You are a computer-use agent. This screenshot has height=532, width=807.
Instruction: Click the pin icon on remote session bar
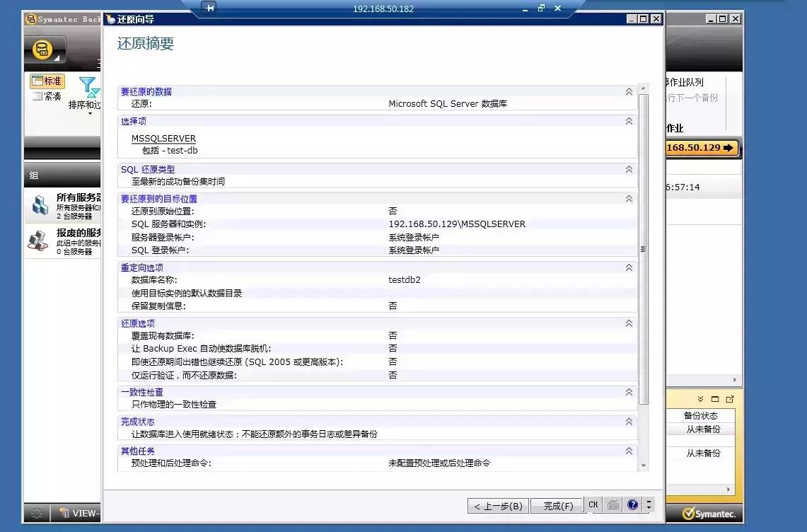(x=209, y=8)
